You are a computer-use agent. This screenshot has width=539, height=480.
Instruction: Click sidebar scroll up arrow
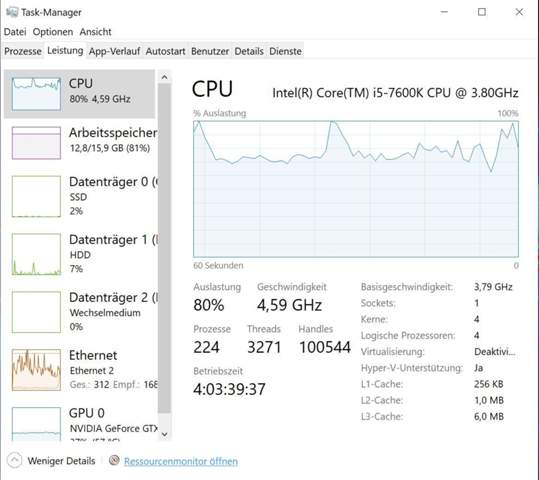click(x=164, y=77)
